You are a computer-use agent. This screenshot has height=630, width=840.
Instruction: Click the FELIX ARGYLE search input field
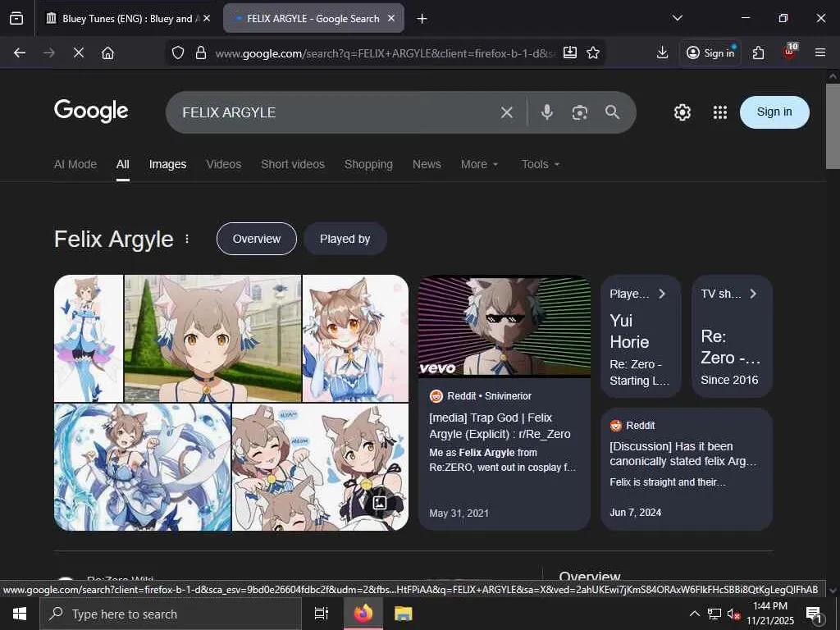(337, 112)
